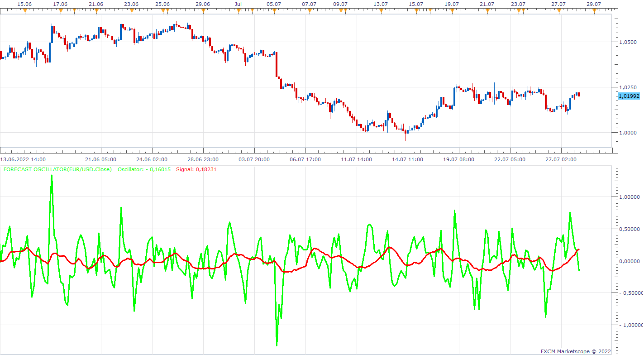This screenshot has width=644, height=355.
Task: Select the orange marker below 27.07
Action: tap(558, 11)
